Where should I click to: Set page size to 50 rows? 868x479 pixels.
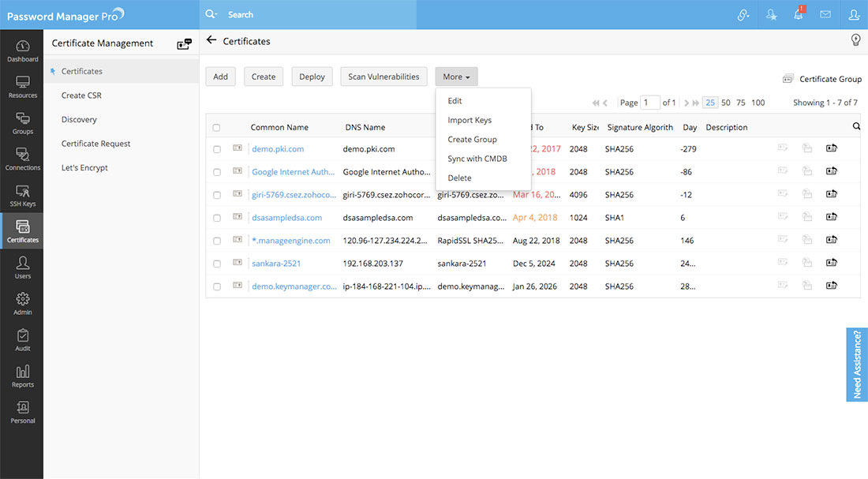(x=726, y=103)
